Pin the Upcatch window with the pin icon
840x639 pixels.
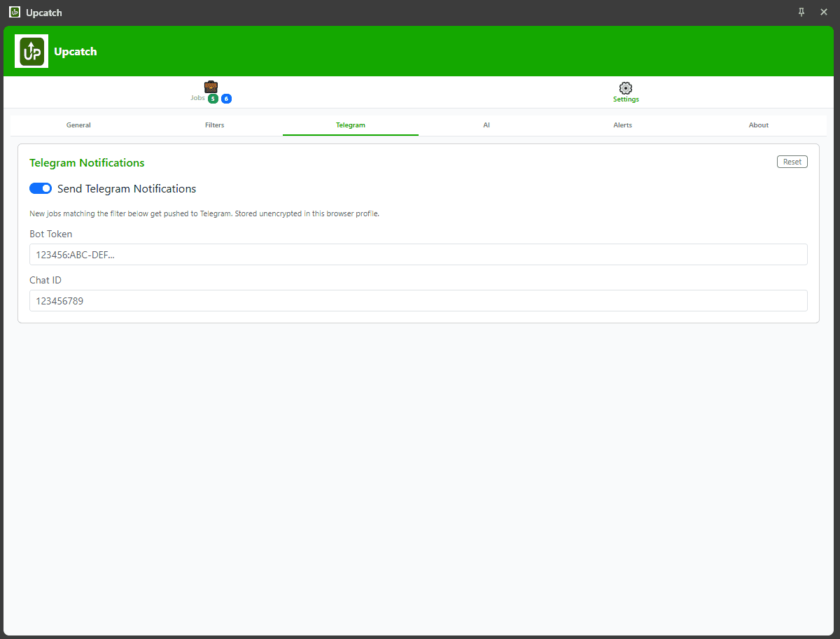[x=801, y=12]
